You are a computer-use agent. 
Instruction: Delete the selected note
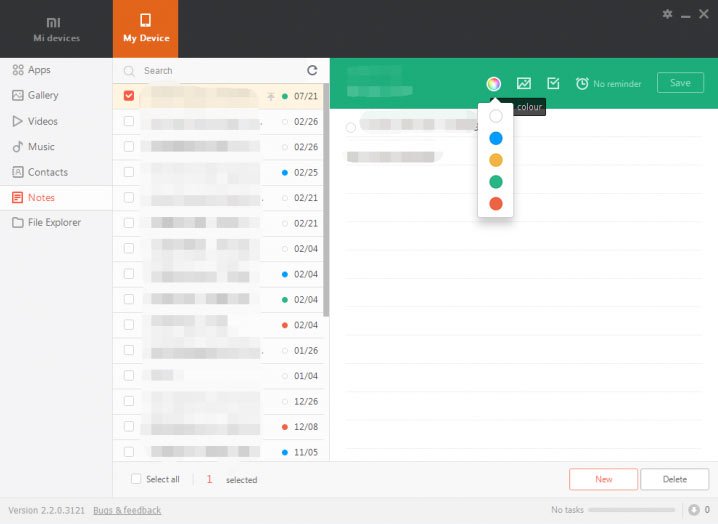tap(674, 479)
